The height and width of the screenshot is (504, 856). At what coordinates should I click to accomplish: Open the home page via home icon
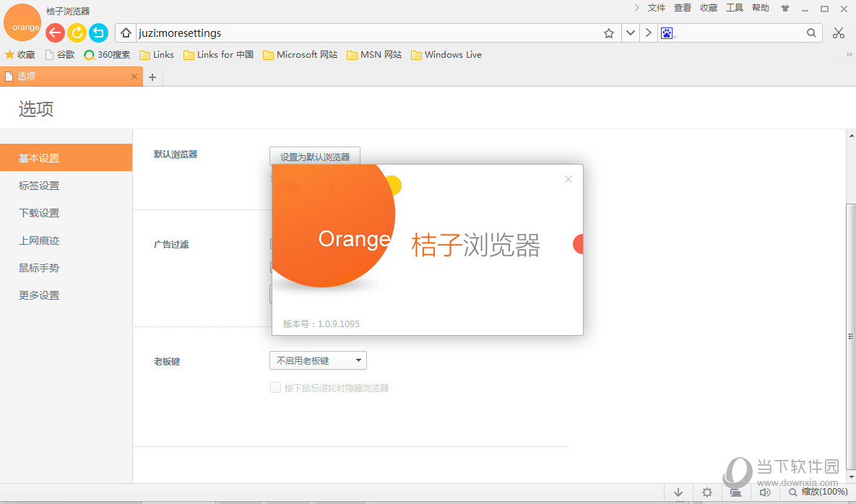click(x=126, y=32)
